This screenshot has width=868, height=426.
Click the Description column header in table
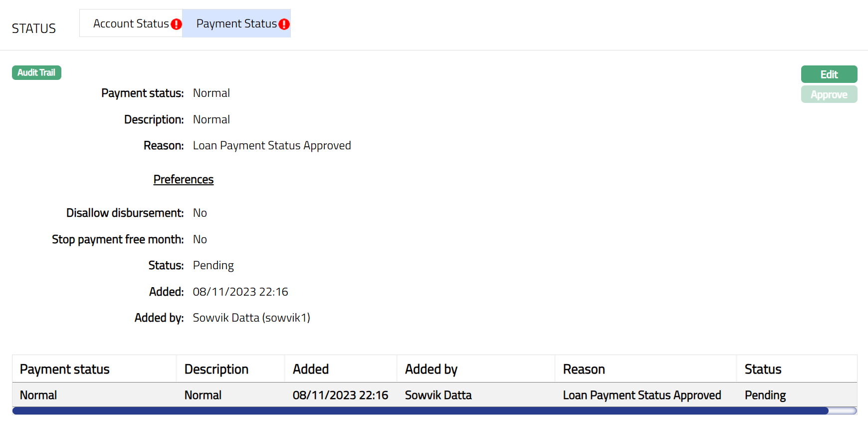coord(217,369)
